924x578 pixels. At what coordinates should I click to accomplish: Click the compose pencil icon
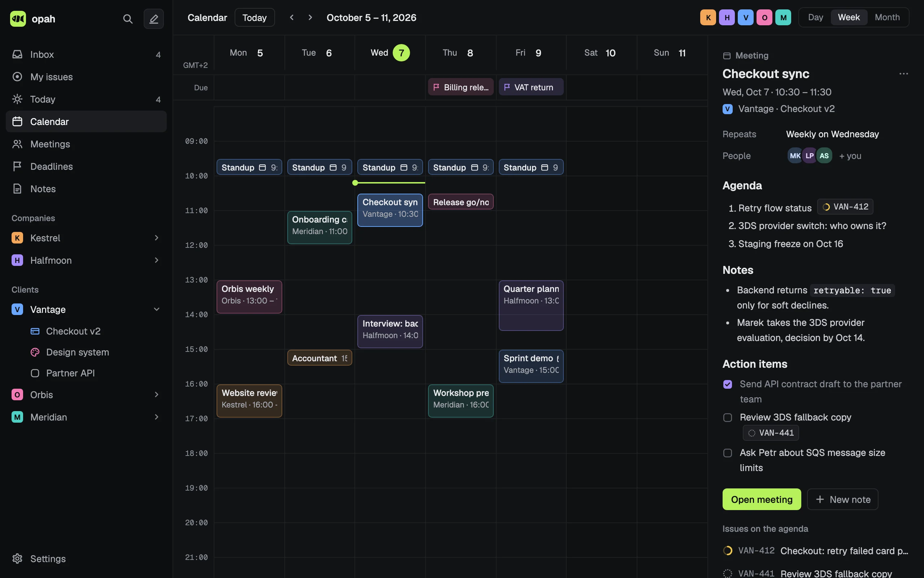153,19
